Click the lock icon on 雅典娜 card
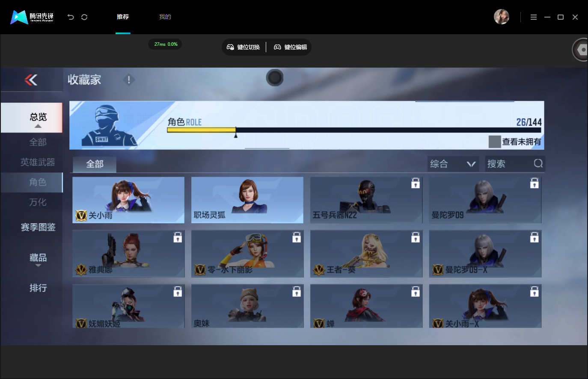 (x=178, y=237)
